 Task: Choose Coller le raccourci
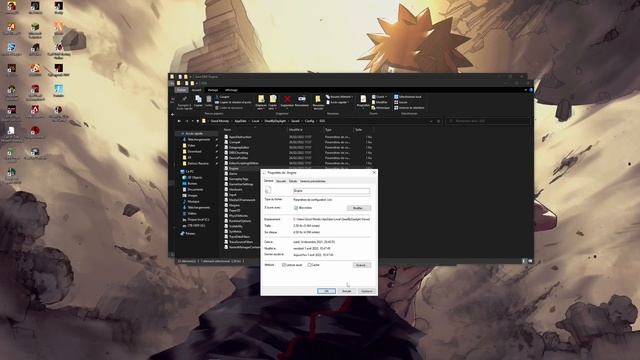tap(229, 108)
